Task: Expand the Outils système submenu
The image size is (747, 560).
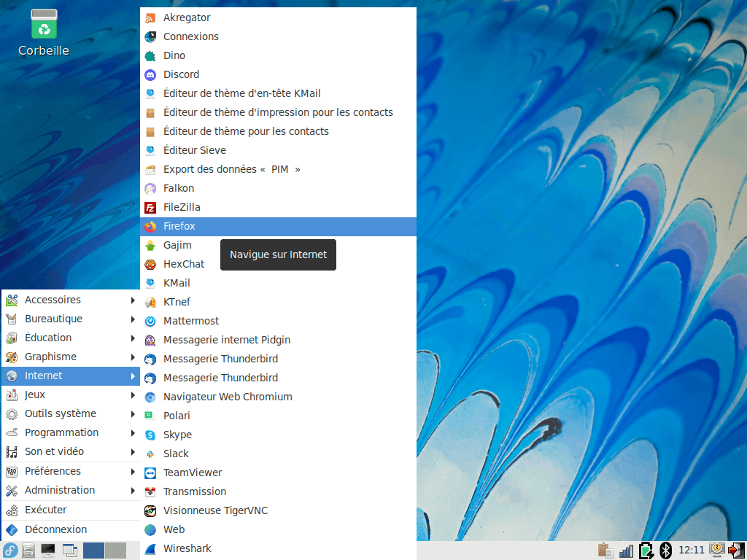Action: click(x=71, y=414)
